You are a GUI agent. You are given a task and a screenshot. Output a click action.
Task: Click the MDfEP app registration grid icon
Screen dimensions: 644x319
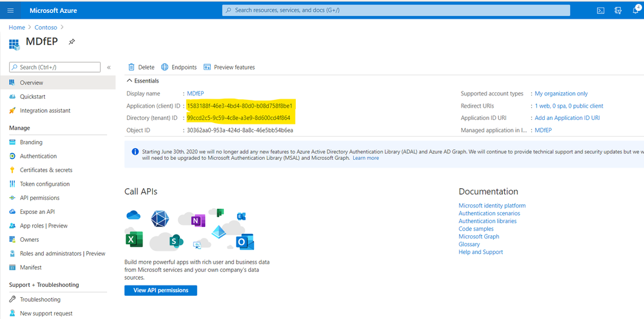(14, 44)
